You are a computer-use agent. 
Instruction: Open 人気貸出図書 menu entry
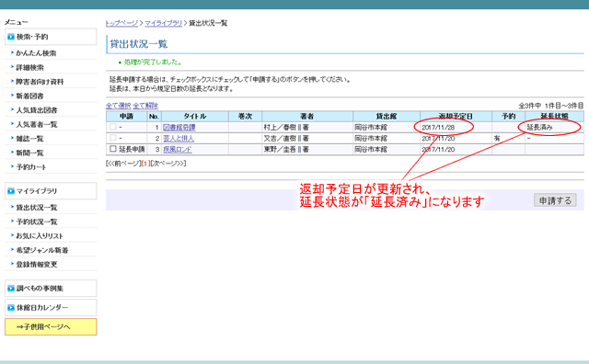[x=37, y=110]
